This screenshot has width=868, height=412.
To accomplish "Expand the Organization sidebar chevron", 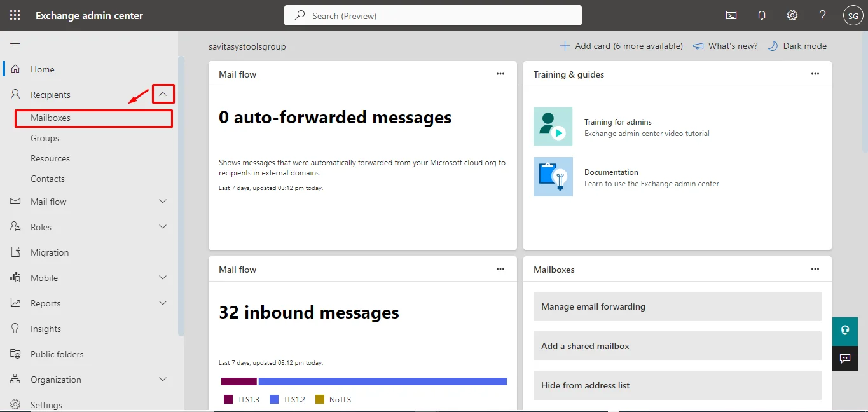I will (163, 379).
